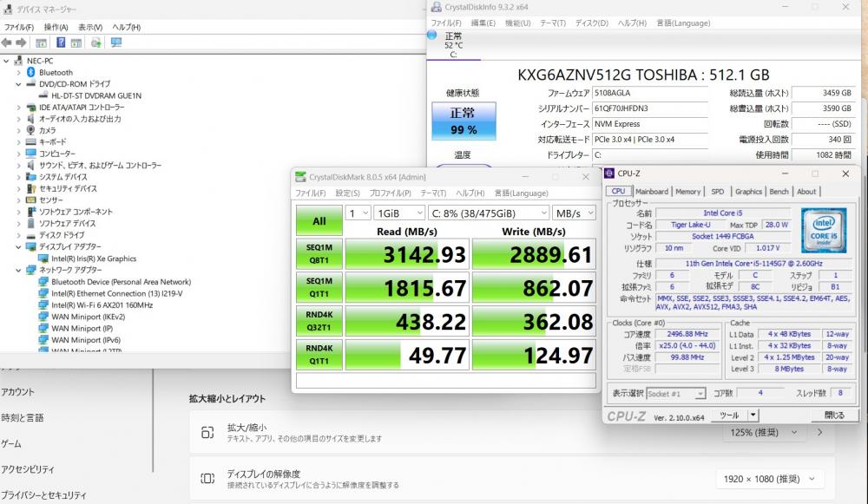Click the icon beside ディスプレイの解像度 in Settings
This screenshot has height=504, width=868.
[x=207, y=479]
